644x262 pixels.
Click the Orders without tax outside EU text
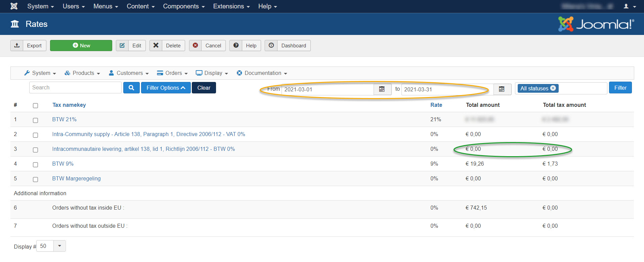pyautogui.click(x=90, y=226)
